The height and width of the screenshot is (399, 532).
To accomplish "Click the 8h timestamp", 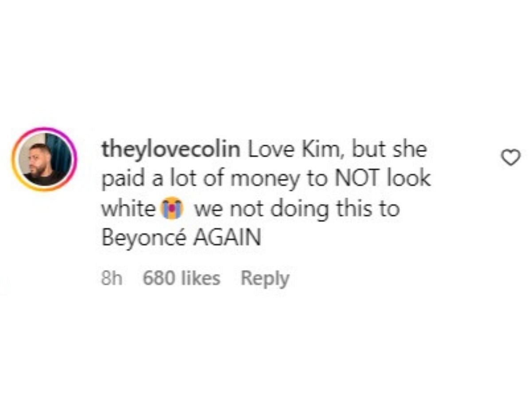I will click(x=112, y=278).
